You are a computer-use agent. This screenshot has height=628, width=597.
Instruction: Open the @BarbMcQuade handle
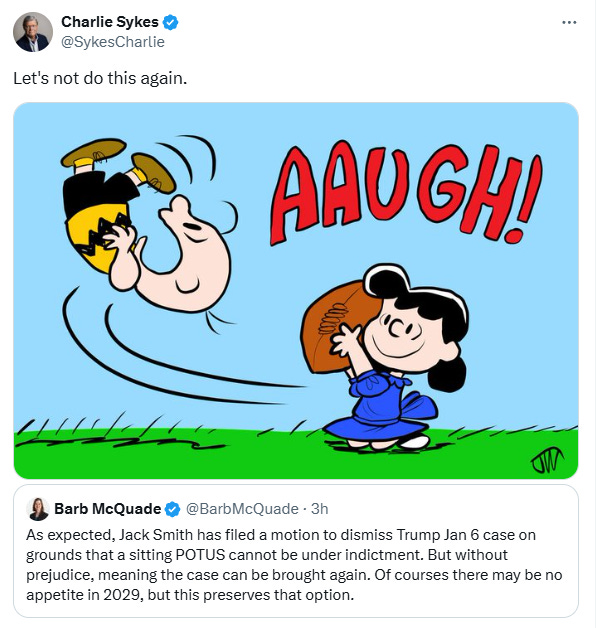tap(242, 509)
